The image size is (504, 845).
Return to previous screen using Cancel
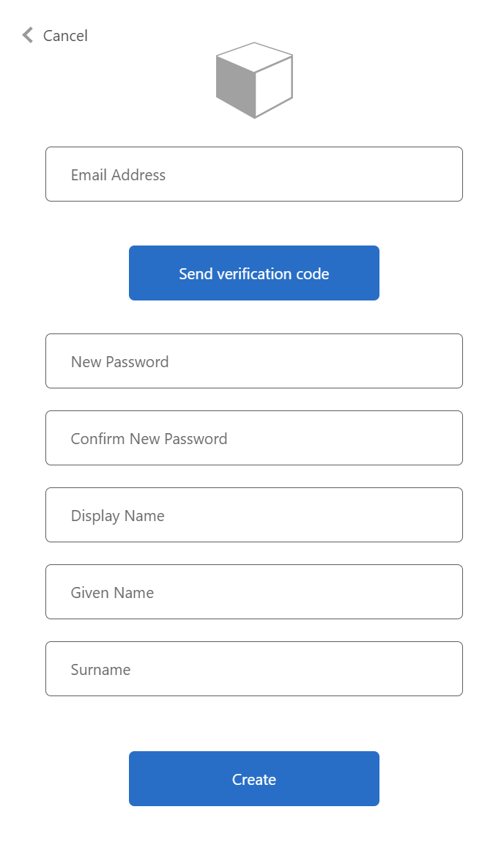[65, 35]
